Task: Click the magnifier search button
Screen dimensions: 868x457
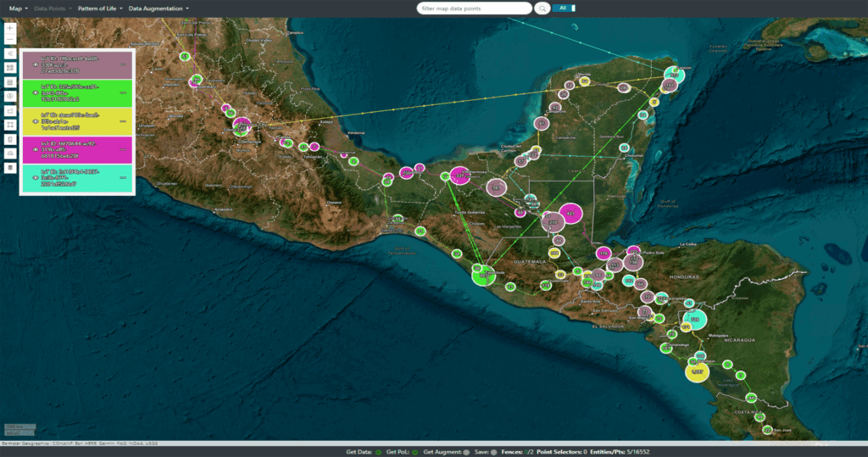Action: click(x=542, y=8)
